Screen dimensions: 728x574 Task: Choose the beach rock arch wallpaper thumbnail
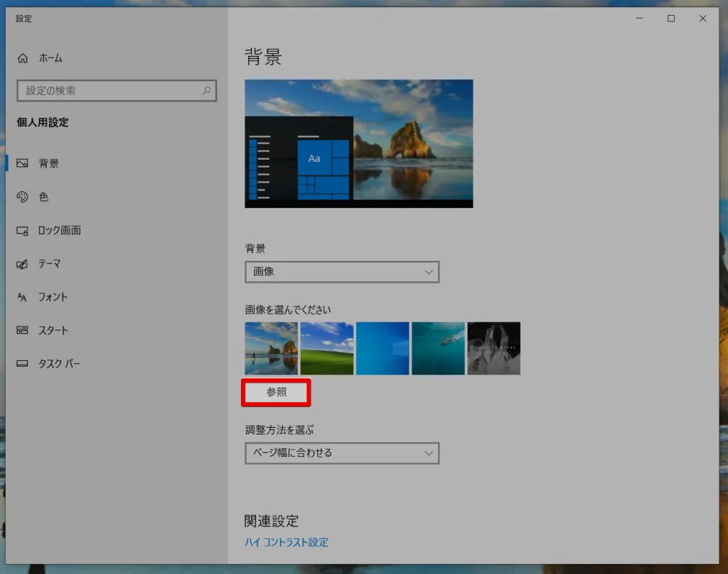pos(271,349)
